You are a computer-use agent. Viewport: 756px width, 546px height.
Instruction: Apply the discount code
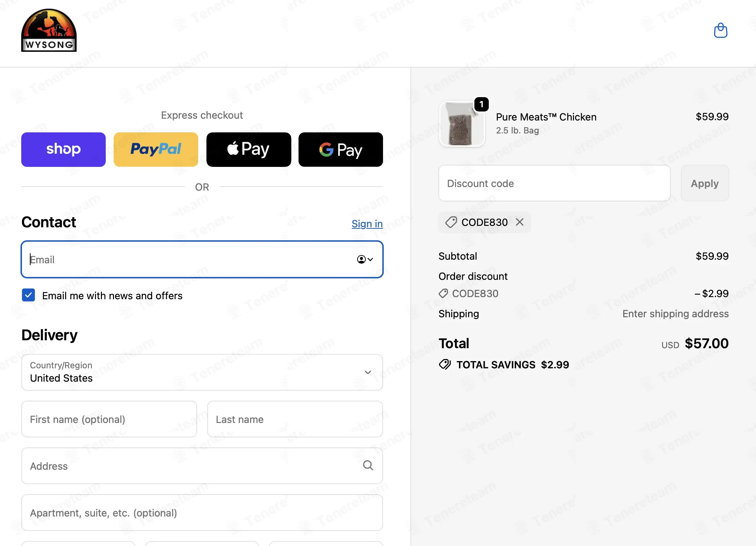[x=705, y=183]
